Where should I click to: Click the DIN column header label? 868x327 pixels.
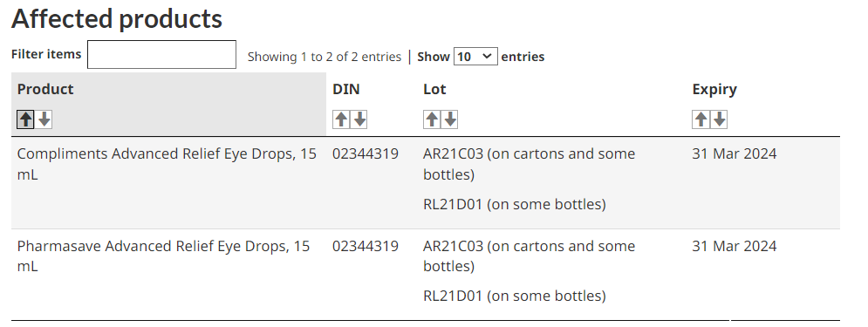click(x=346, y=89)
